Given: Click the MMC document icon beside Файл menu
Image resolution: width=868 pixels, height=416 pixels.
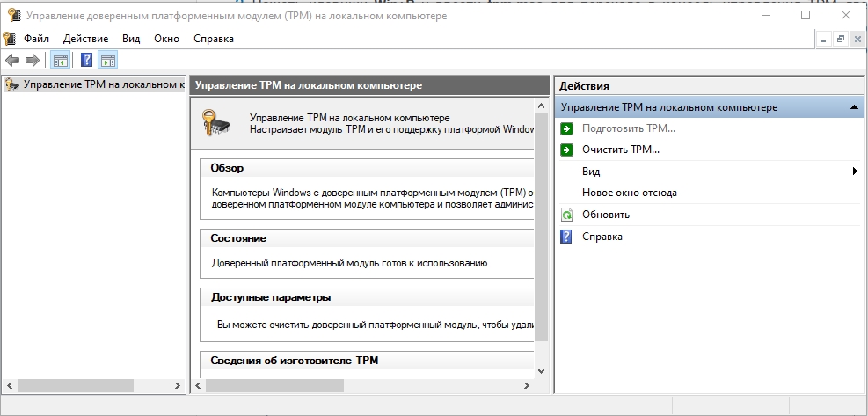Looking at the screenshot, I should (10, 39).
